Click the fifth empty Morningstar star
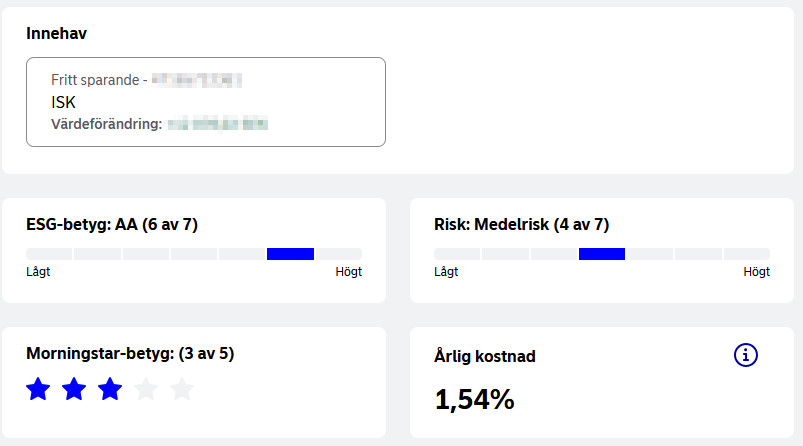 (182, 389)
